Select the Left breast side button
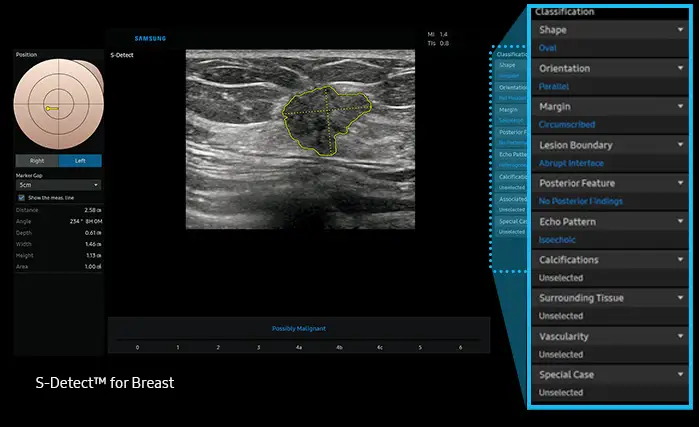The image size is (699, 427). 80,161
